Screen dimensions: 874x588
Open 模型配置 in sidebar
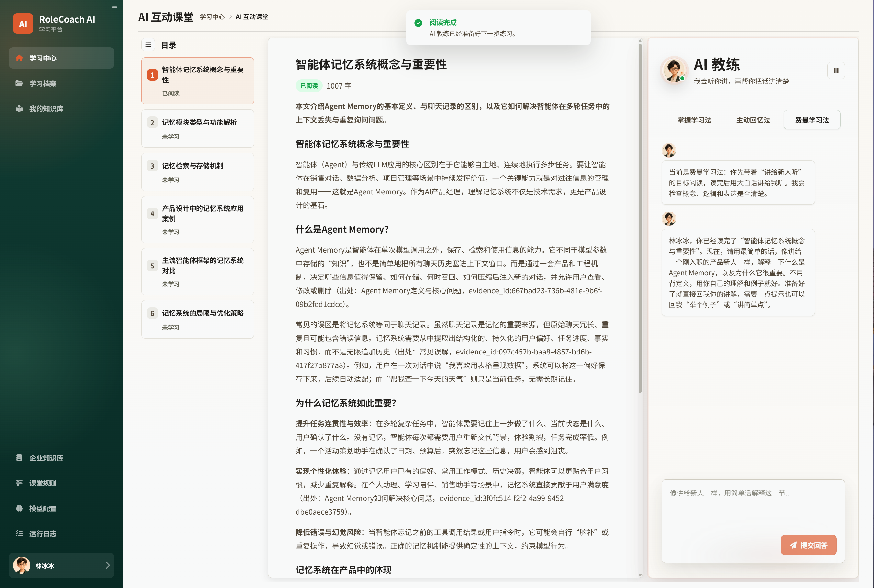[61, 508]
